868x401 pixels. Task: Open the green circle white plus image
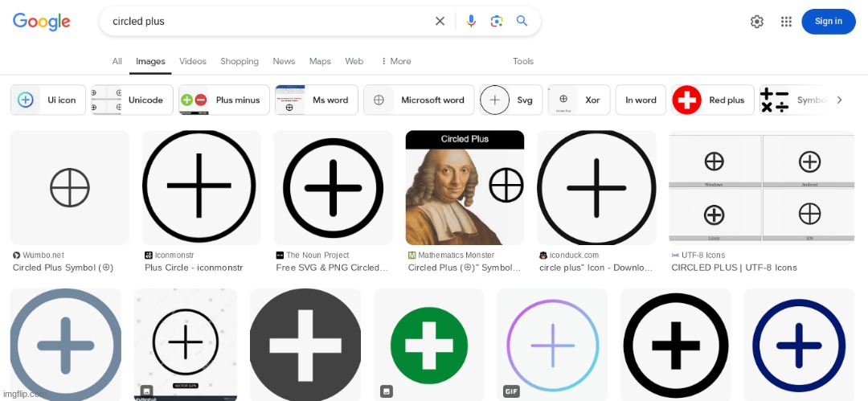tap(429, 345)
